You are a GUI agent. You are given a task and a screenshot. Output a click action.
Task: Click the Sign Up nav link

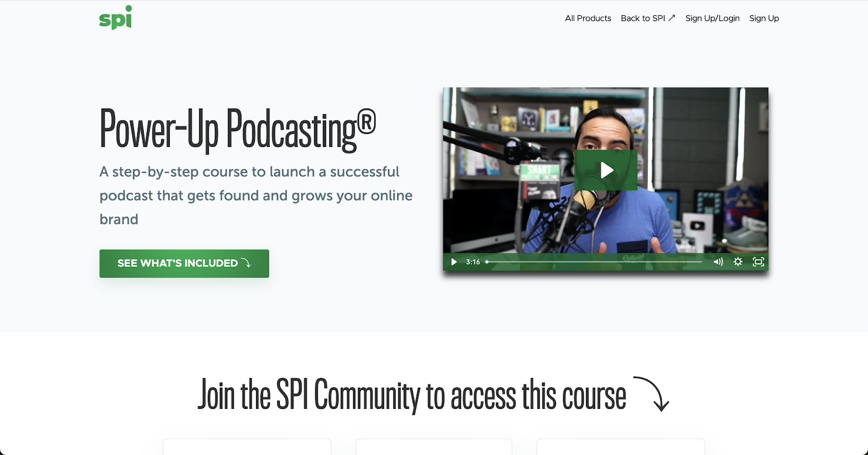pyautogui.click(x=764, y=18)
